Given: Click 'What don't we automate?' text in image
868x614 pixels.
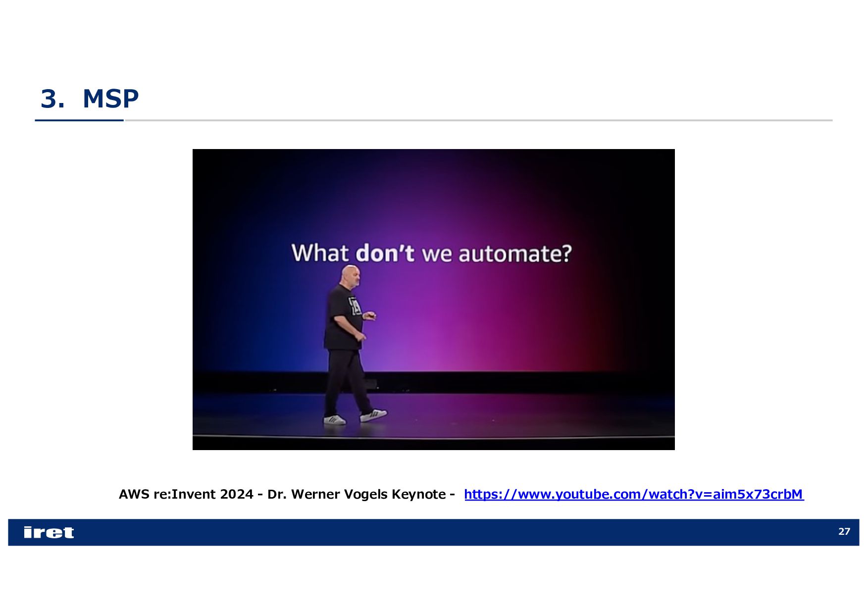Looking at the screenshot, I should pyautogui.click(x=431, y=253).
